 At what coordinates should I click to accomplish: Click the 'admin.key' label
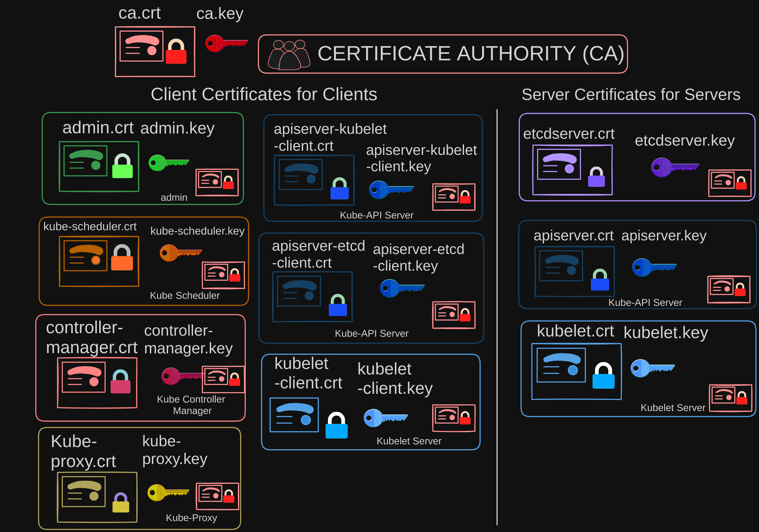click(178, 128)
